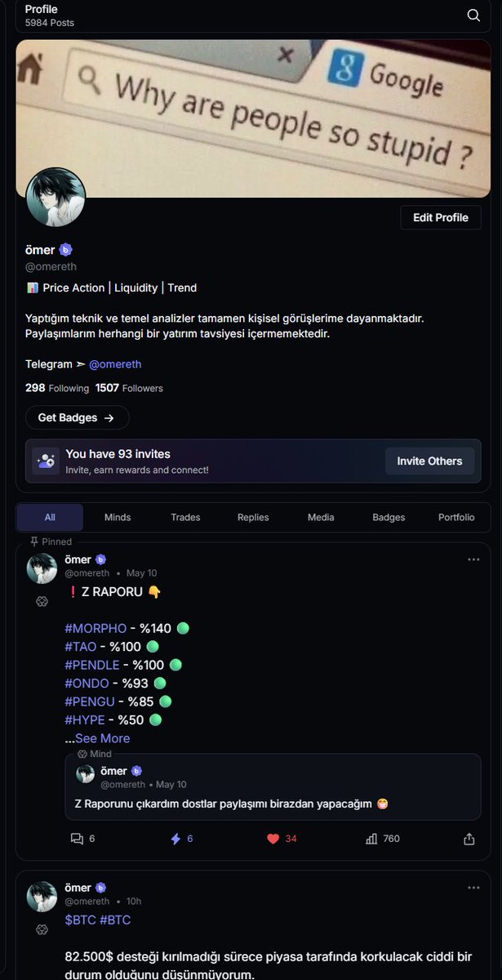Screen dimensions: 502x980
Task: Switch to the Minds tab
Action: (x=118, y=517)
